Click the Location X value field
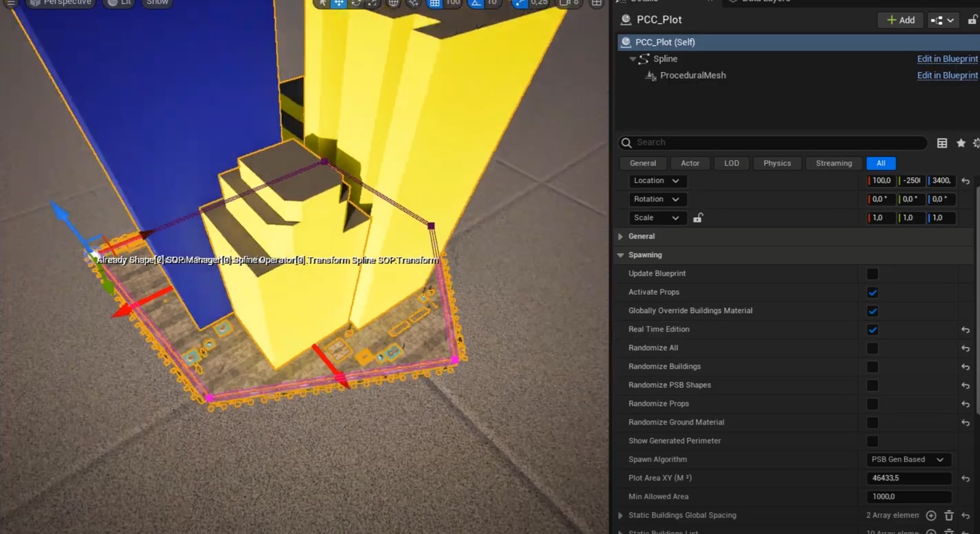This screenshot has height=534, width=980. [881, 181]
